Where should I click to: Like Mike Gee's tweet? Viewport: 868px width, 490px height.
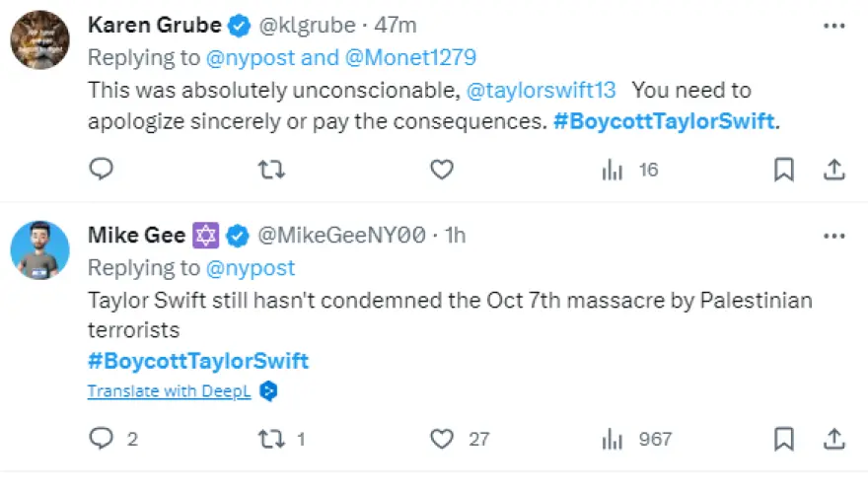442,439
